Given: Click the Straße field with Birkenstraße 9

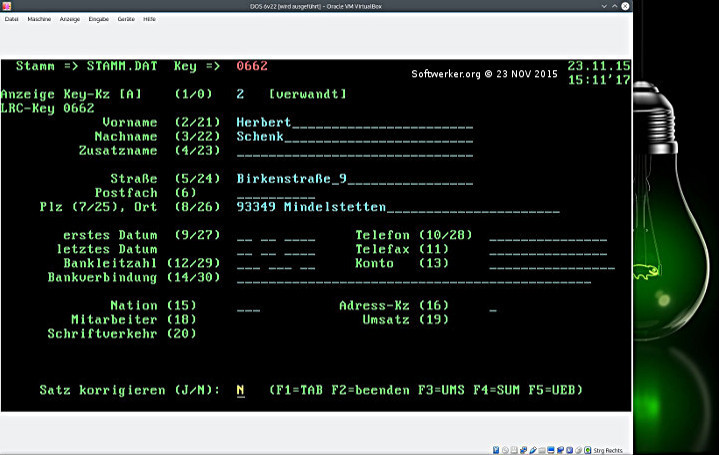Looking at the screenshot, I should 291,179.
